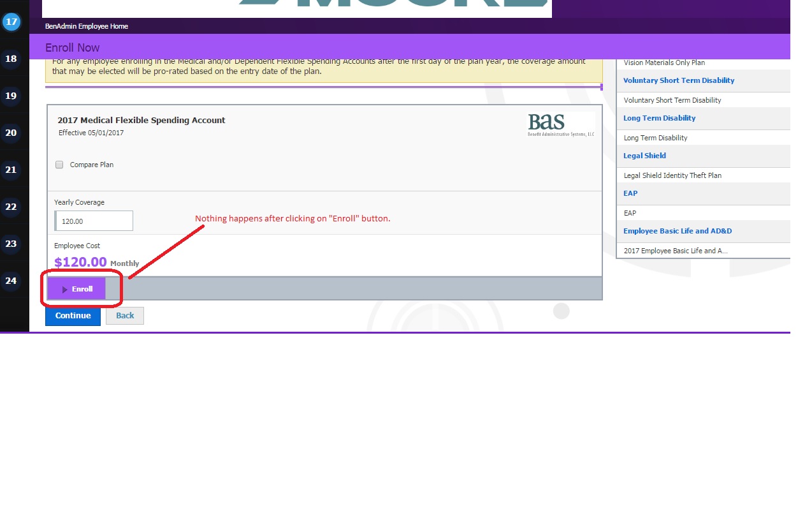Click the Back button
This screenshot has height=518, width=812.
coord(125,316)
